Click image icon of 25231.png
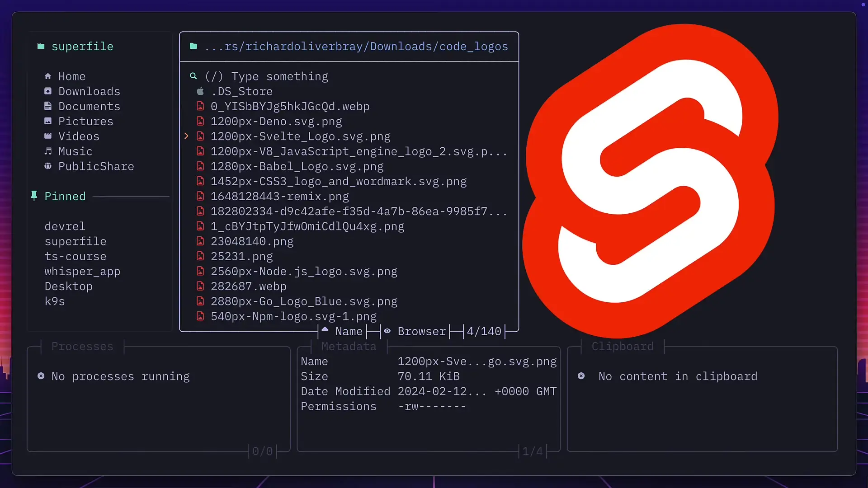The width and height of the screenshot is (868, 488). (200, 256)
